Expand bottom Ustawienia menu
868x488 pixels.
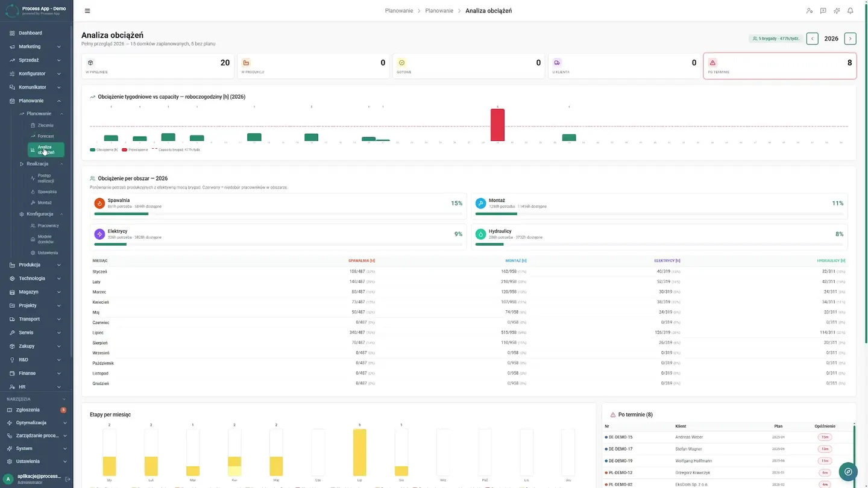pyautogui.click(x=36, y=461)
